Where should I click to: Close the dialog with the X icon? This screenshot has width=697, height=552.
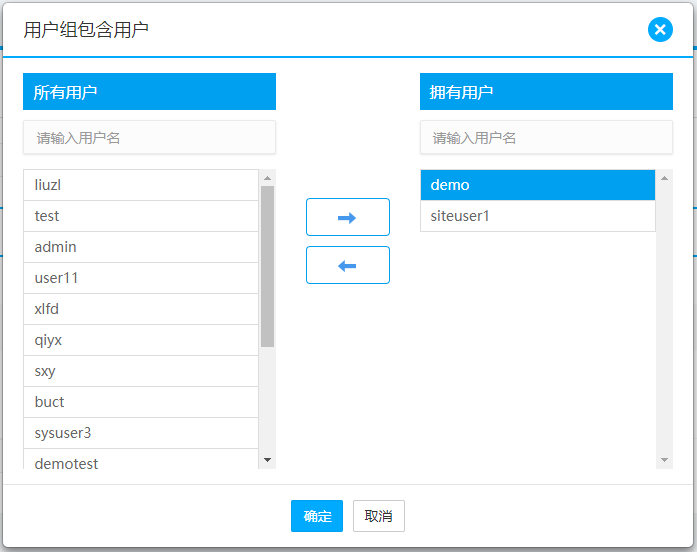coord(660,30)
